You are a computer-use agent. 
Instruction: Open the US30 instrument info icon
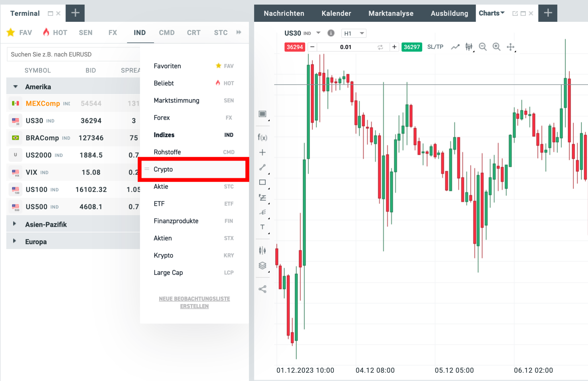[x=331, y=33]
